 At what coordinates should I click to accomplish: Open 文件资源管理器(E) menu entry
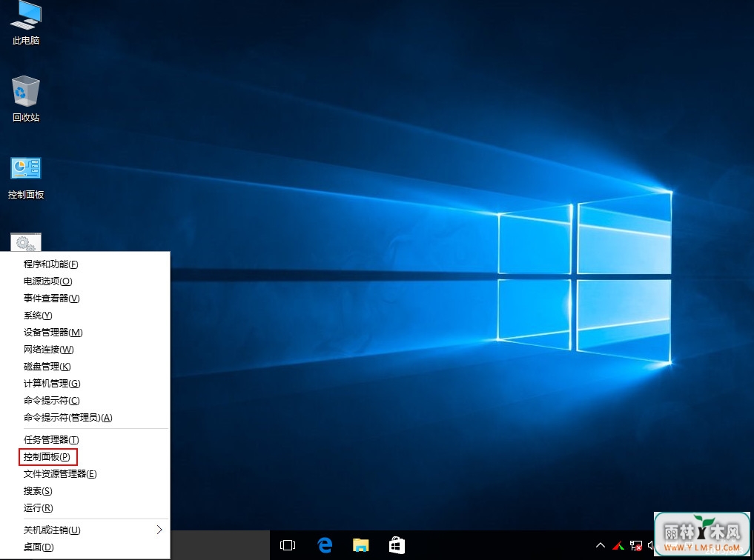(85, 473)
